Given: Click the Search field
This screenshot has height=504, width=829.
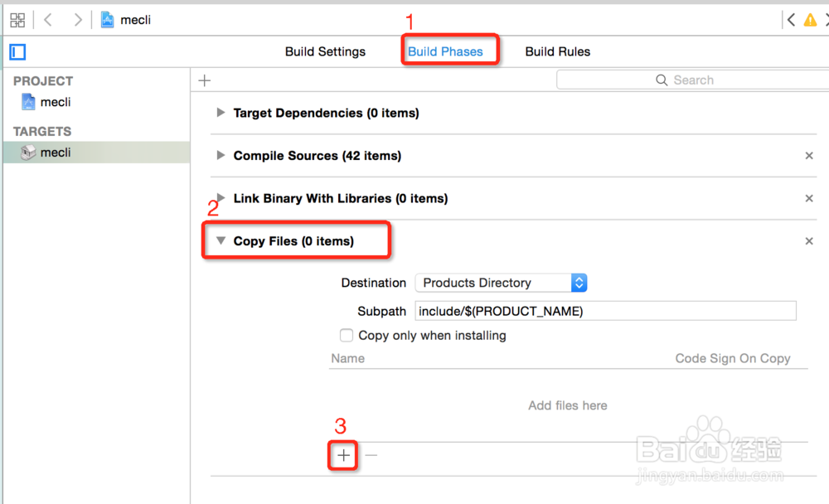Looking at the screenshot, I should click(x=692, y=80).
